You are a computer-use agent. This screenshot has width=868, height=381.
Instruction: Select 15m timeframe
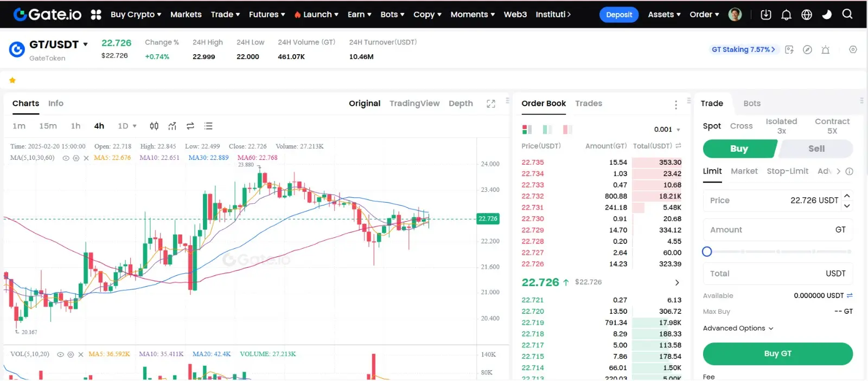pos(48,126)
